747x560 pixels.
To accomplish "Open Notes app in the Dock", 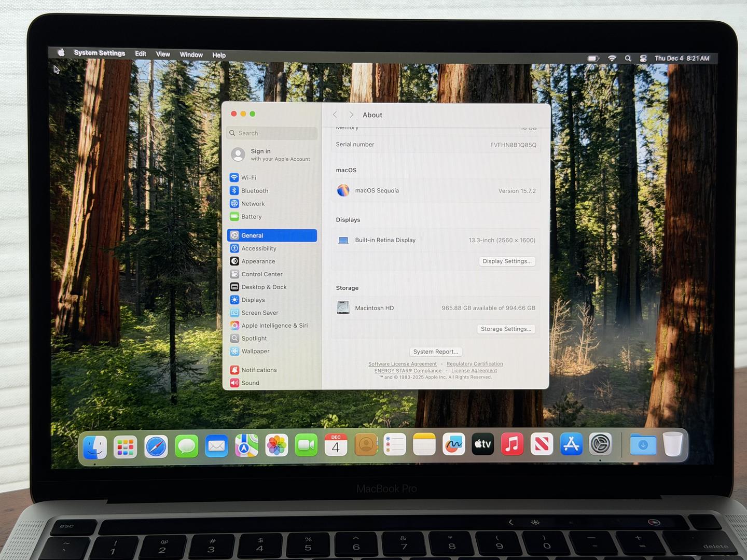I will [x=424, y=444].
